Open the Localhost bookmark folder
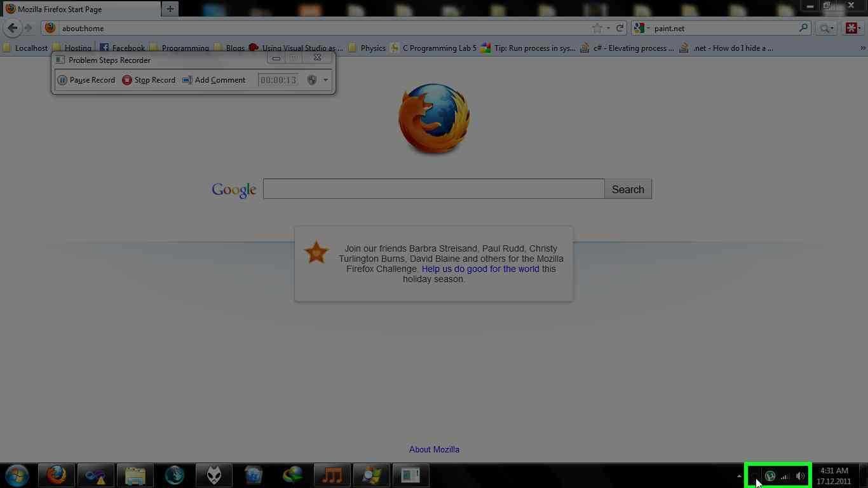The image size is (868, 488). pos(25,48)
